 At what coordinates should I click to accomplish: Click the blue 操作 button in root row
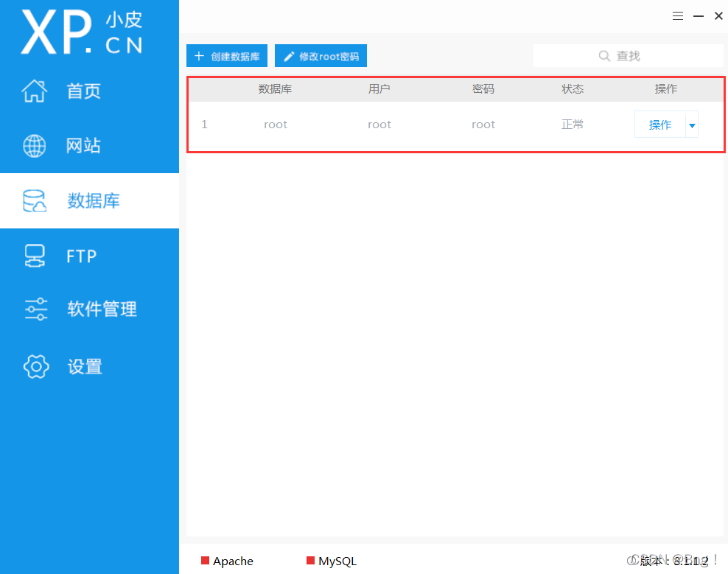coord(659,125)
